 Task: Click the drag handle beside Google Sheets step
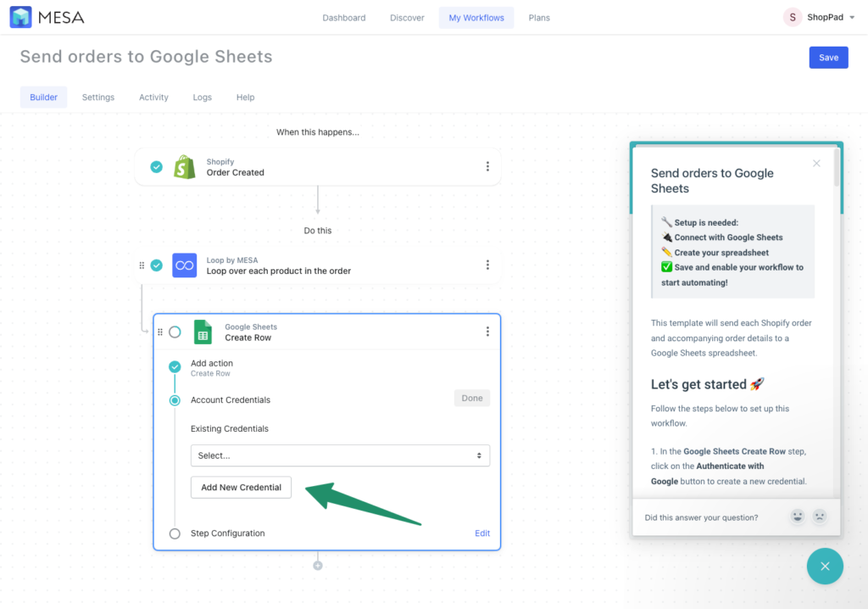click(x=160, y=332)
